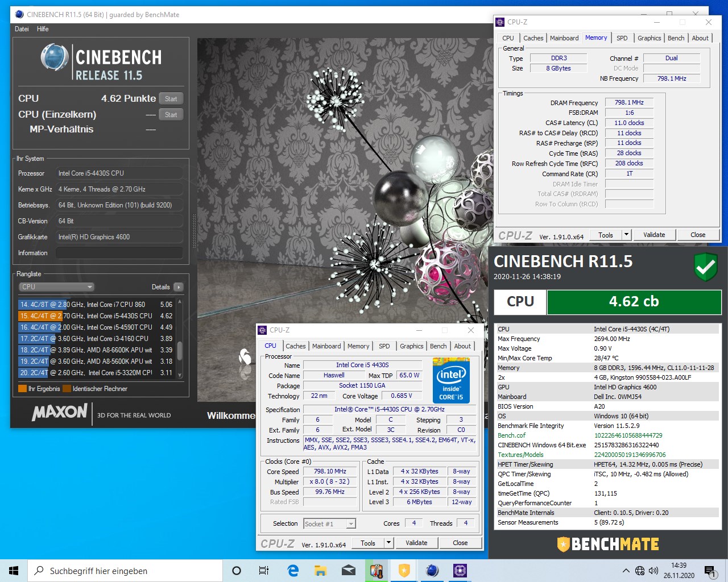Select ranking row Intel Core i7 CPU 860
The image size is (728, 582).
click(96, 305)
